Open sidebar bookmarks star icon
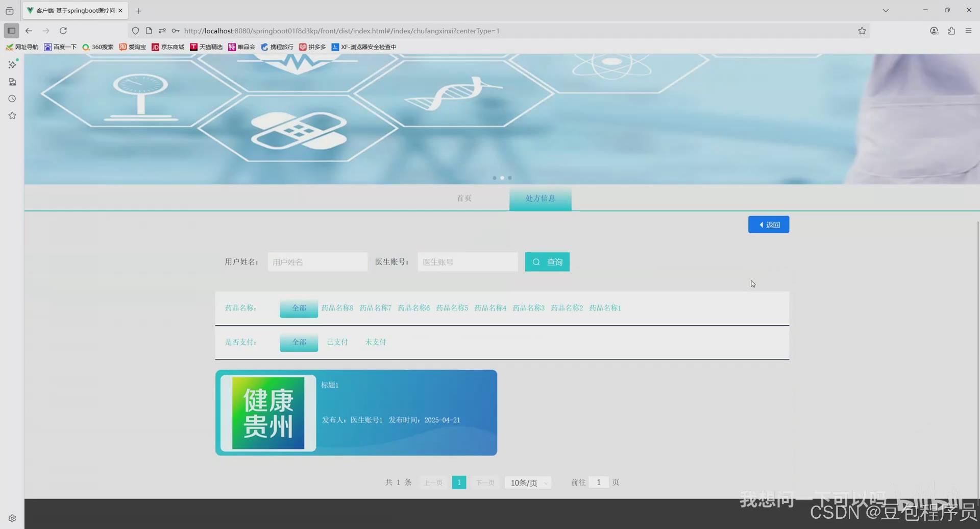Image resolution: width=980 pixels, height=529 pixels. coord(12,115)
